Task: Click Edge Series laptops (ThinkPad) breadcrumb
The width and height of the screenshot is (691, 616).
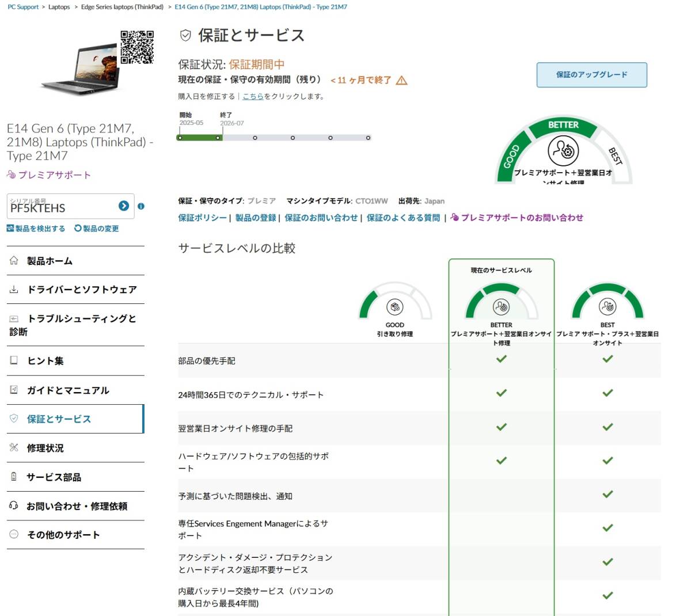Action: (x=122, y=7)
